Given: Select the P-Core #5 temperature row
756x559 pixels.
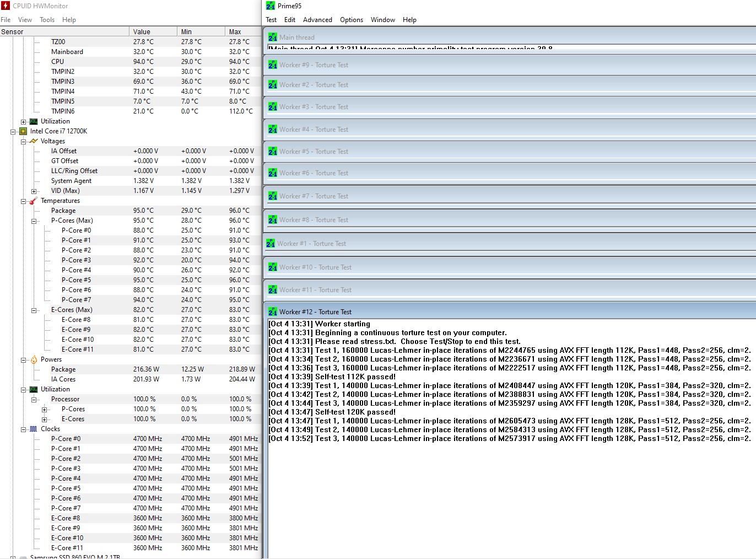Looking at the screenshot, I should click(131, 280).
